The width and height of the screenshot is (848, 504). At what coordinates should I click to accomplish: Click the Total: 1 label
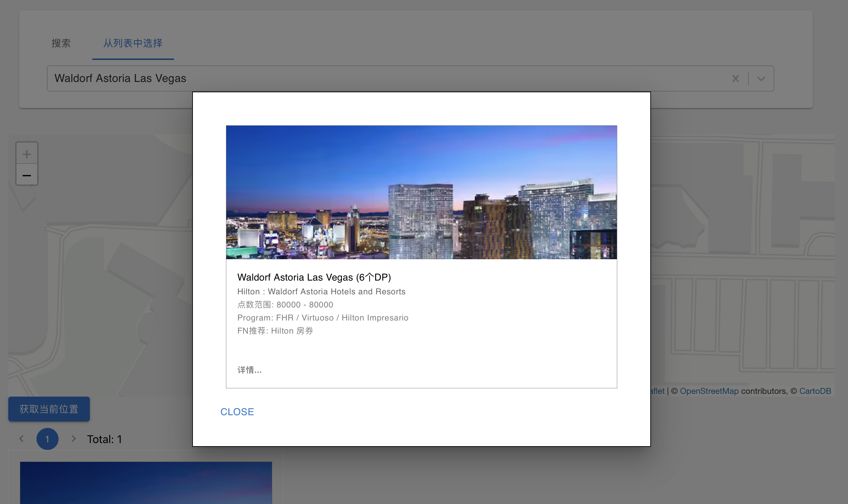point(104,439)
